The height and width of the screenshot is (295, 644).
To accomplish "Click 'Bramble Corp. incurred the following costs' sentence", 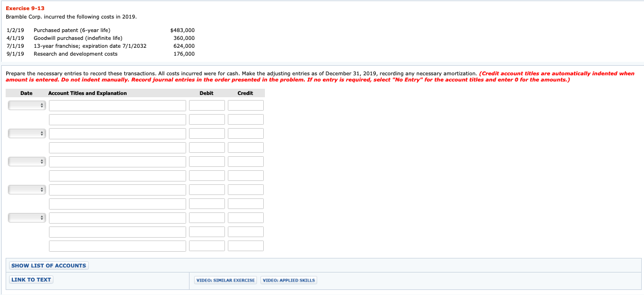I will click(71, 17).
